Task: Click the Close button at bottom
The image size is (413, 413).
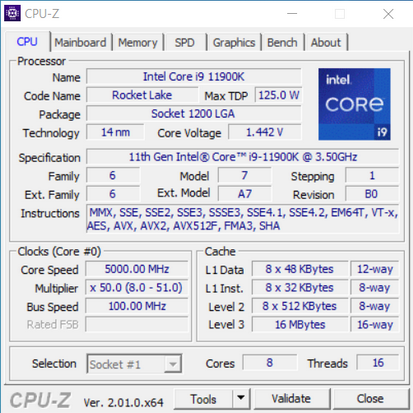Action: pyautogui.click(x=370, y=398)
